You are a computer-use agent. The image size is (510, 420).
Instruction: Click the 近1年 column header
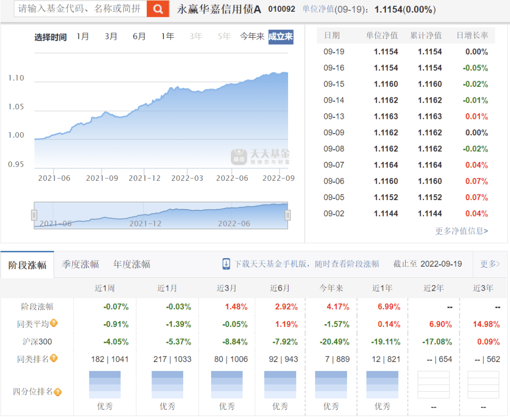point(382,288)
